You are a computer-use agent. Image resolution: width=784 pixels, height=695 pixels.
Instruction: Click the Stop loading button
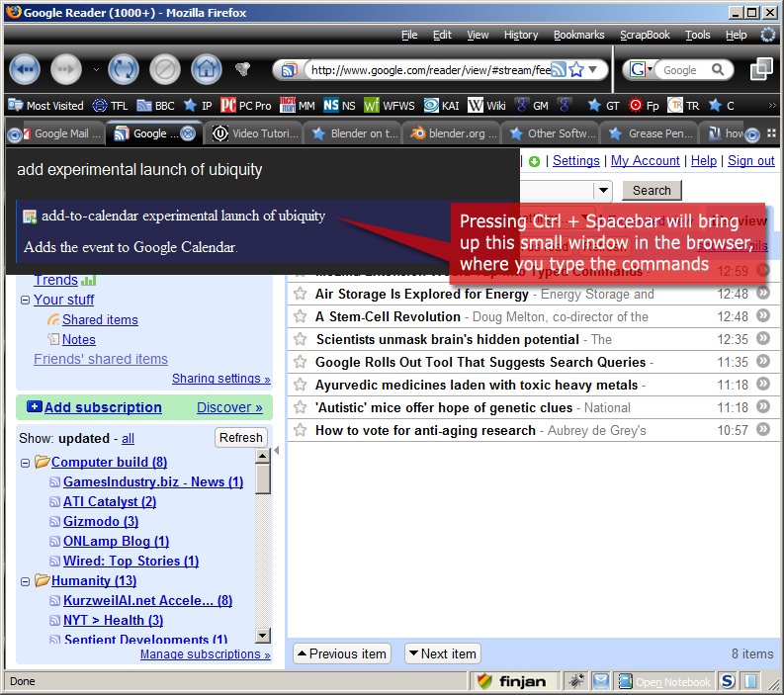[x=165, y=69]
